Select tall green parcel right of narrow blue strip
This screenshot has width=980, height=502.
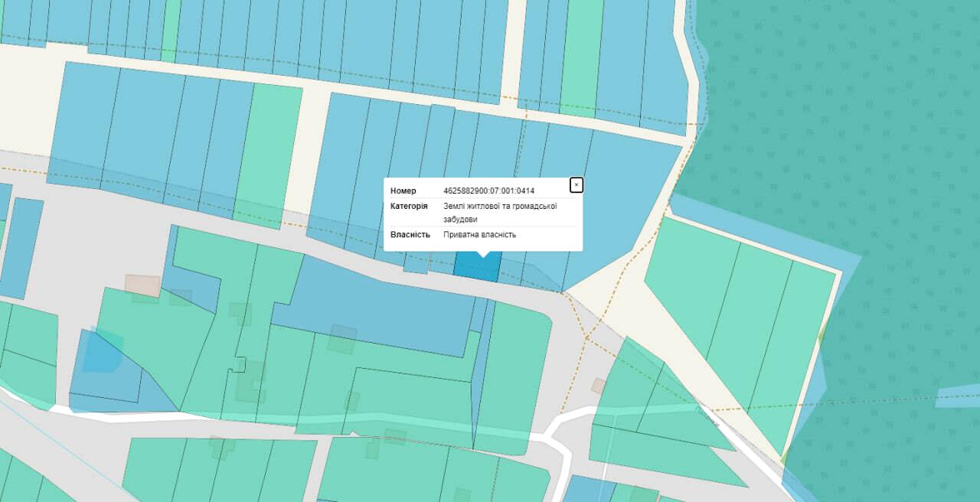[x=513, y=375]
